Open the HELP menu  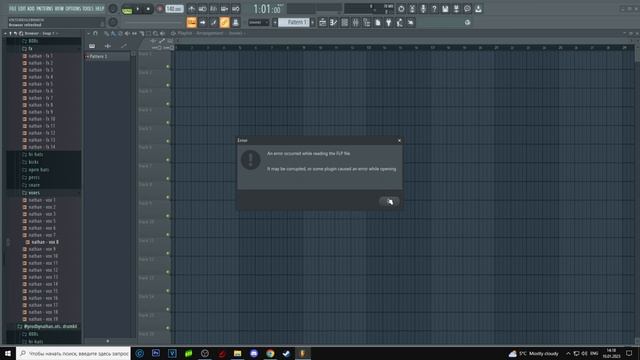click(100, 9)
